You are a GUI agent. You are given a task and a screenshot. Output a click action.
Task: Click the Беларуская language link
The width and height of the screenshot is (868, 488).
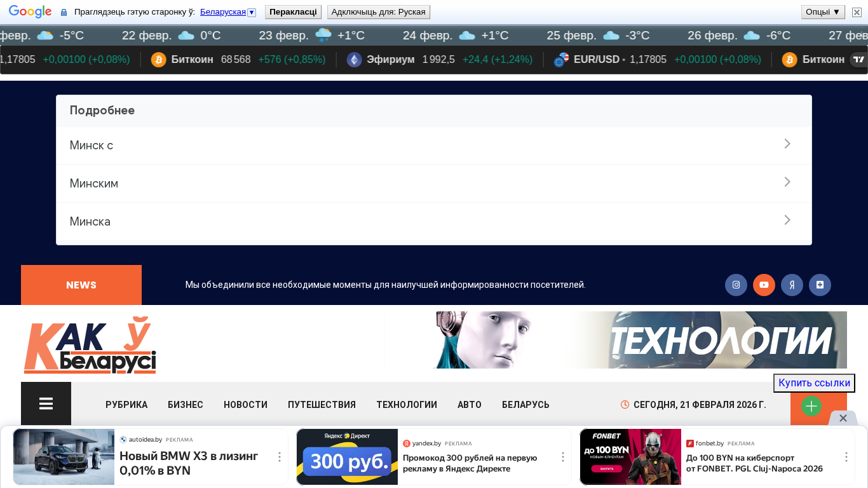click(x=222, y=12)
